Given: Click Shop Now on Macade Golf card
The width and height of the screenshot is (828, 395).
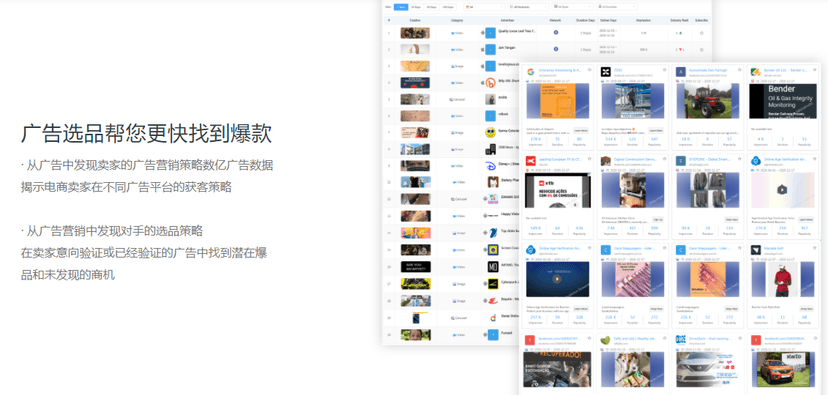Looking at the screenshot, I should pyautogui.click(x=806, y=308).
